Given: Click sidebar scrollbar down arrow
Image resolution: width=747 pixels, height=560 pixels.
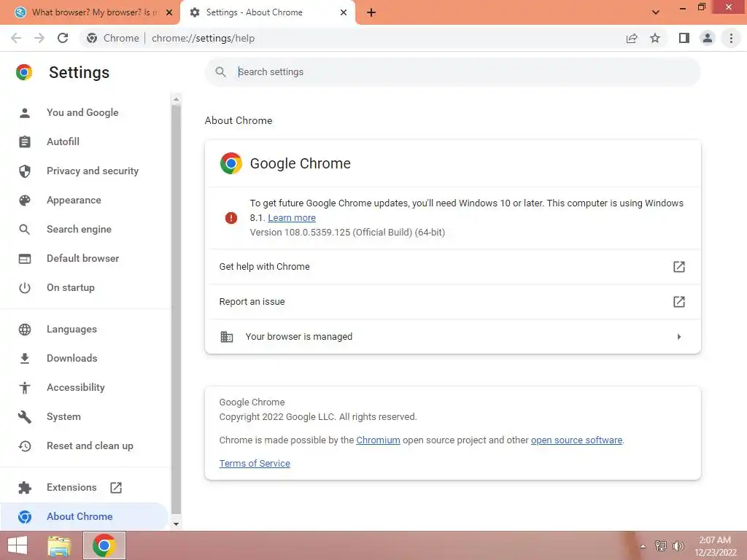Looking at the screenshot, I should pos(177,524).
